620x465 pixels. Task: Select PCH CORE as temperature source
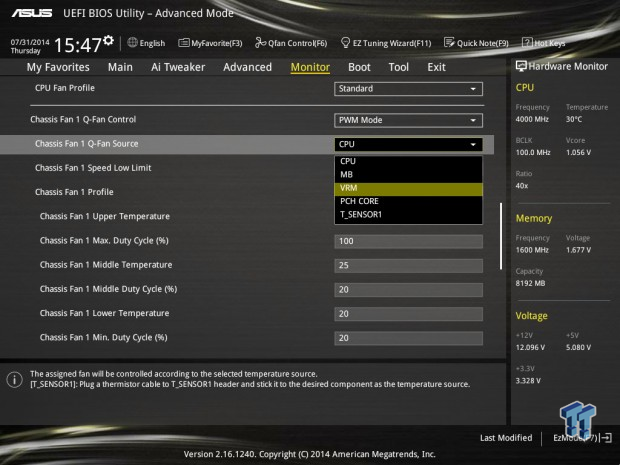click(408, 201)
